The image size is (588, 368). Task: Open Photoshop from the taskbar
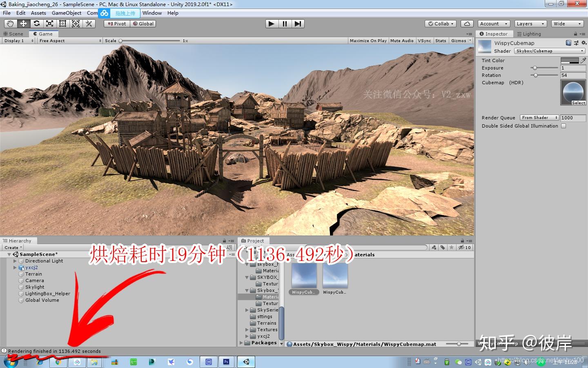(226, 361)
